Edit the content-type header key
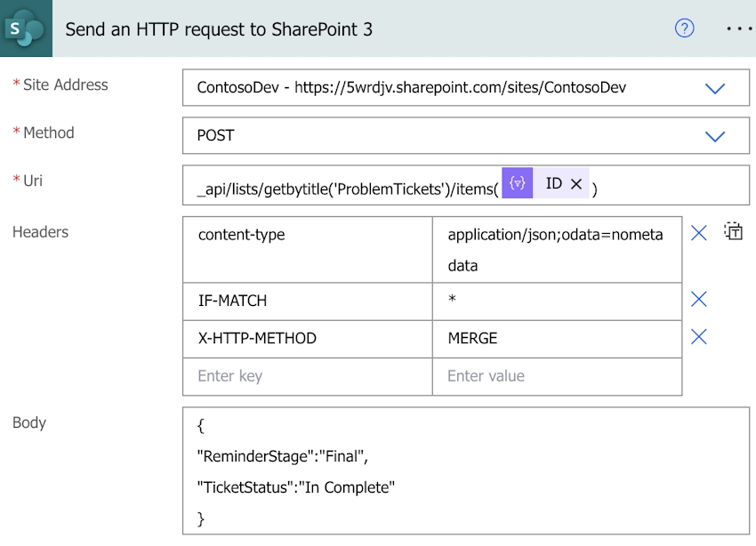 (x=308, y=250)
